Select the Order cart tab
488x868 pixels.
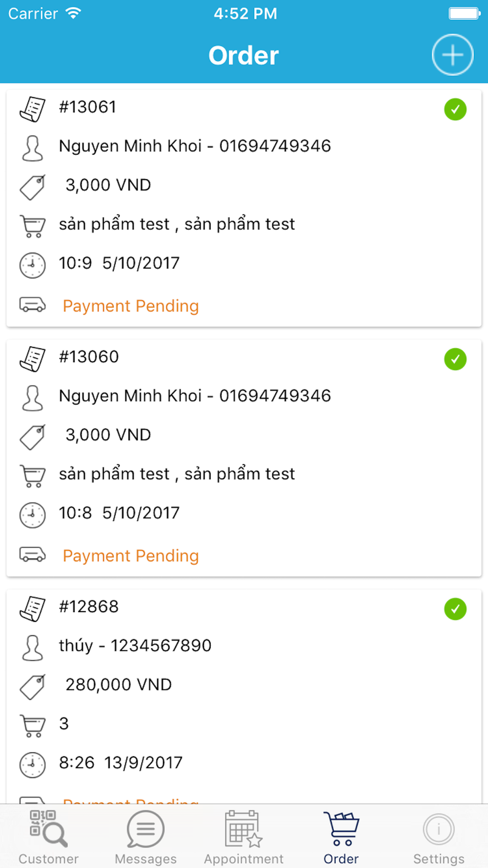[x=341, y=837]
